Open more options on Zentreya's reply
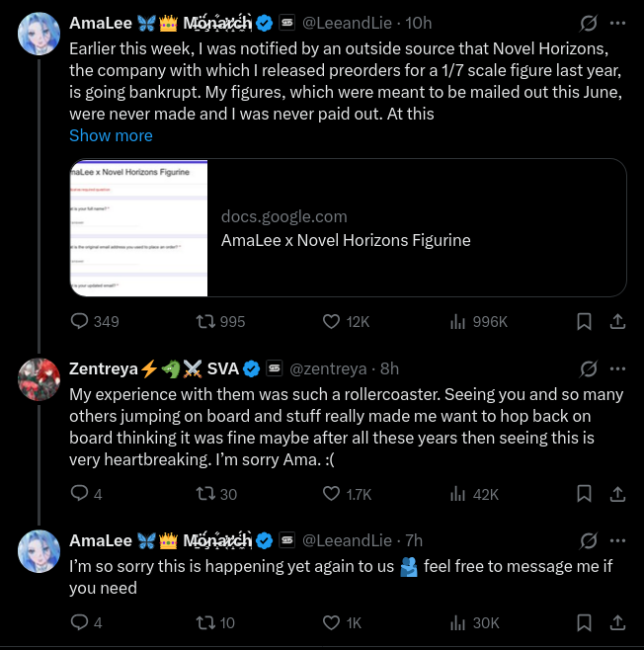Viewport: 644px width, 650px height. [x=617, y=368]
